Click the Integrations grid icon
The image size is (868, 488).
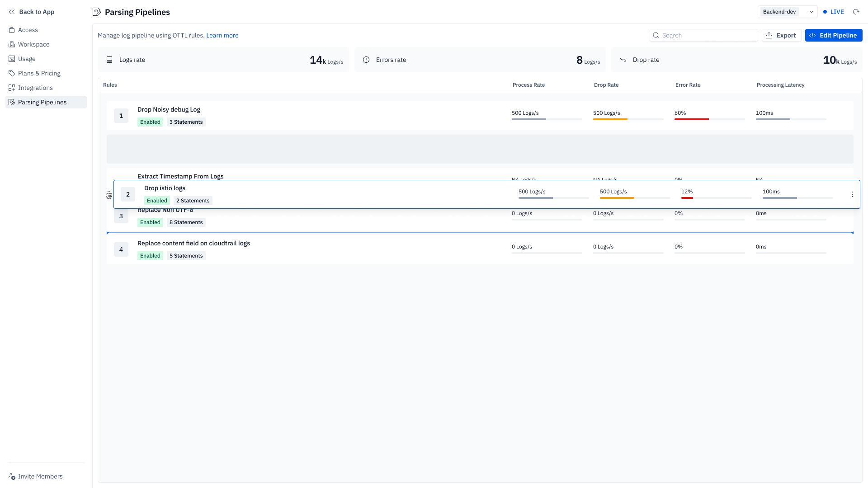12,88
